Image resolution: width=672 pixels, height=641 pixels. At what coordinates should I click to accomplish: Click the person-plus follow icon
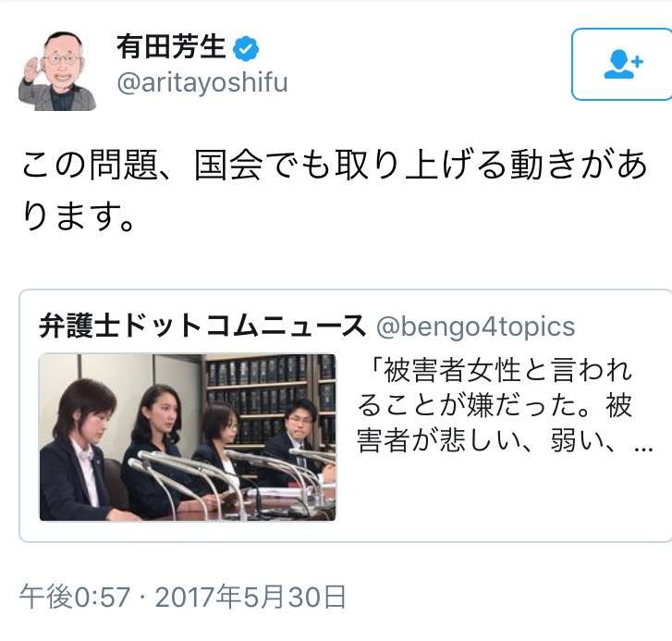pos(624,65)
